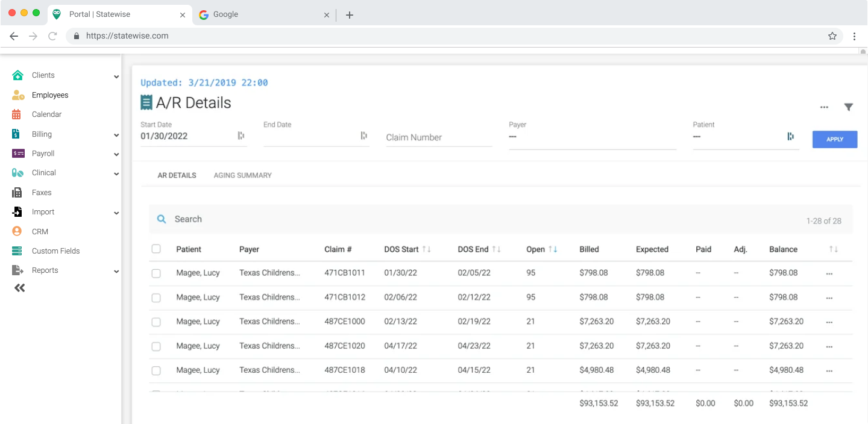The image size is (868, 424).
Task: Open row actions for claim 487CE1020
Action: (x=829, y=347)
